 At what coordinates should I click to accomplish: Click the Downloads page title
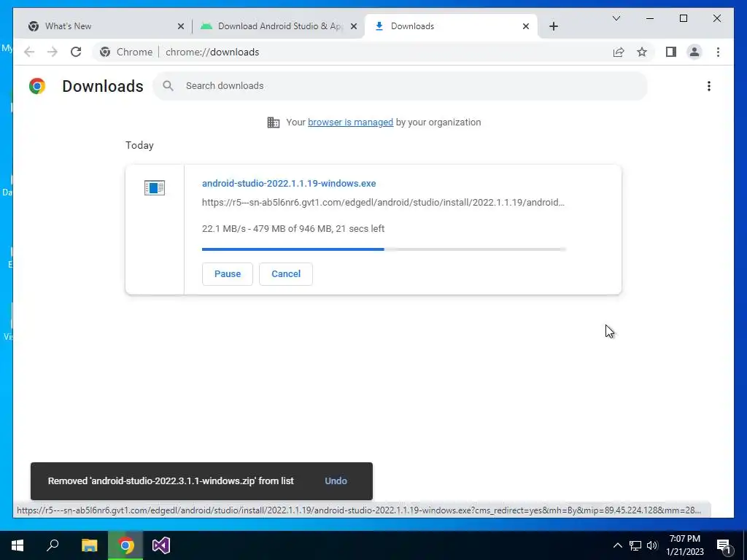102,86
